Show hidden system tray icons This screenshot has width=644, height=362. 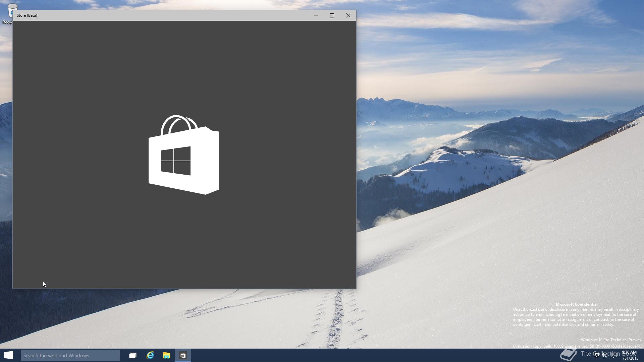point(588,355)
